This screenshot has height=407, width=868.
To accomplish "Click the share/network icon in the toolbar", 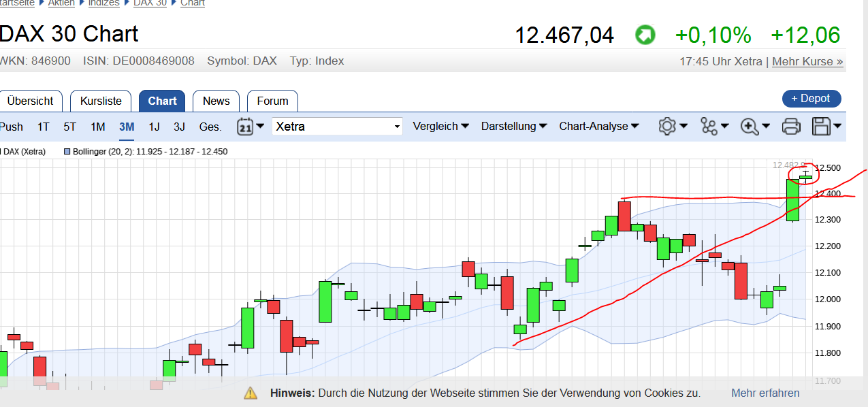I will point(709,127).
